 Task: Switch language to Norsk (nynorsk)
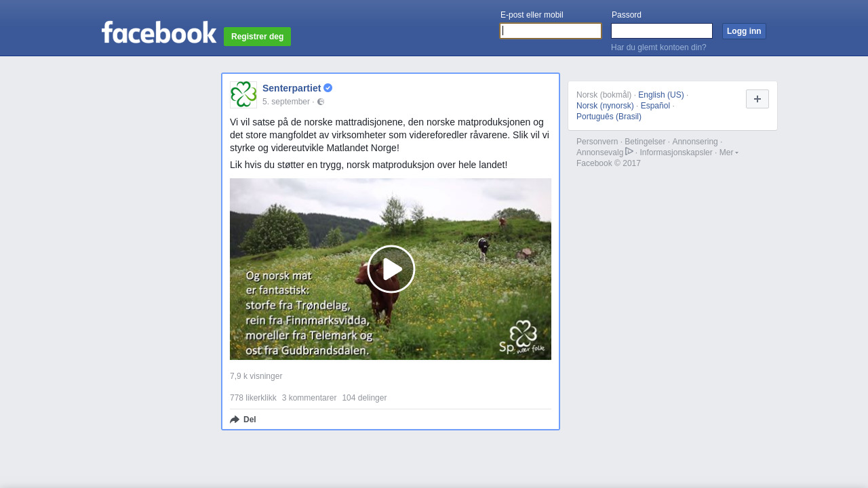pos(605,106)
